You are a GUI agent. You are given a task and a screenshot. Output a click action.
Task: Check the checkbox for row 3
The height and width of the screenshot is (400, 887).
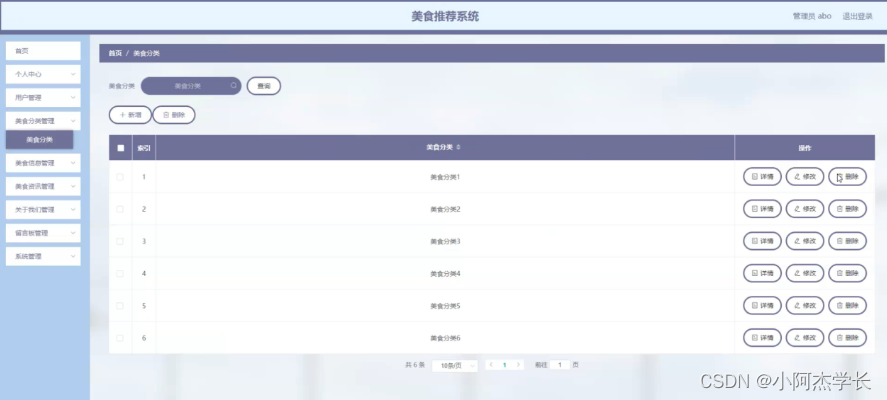(x=120, y=241)
